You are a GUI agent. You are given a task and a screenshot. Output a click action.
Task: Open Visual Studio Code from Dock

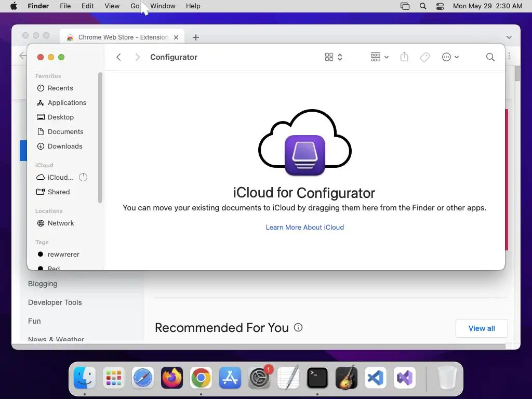click(x=376, y=378)
